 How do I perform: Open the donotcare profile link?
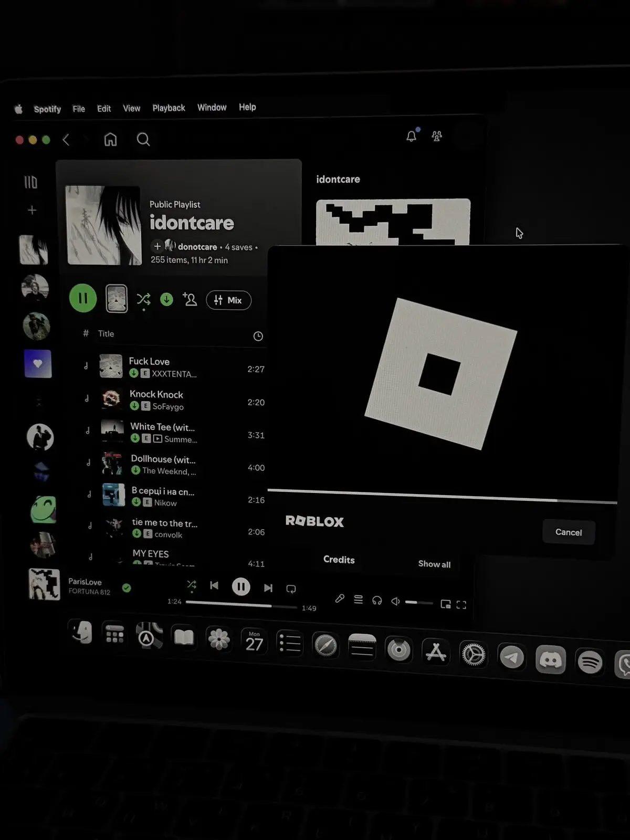coord(197,247)
